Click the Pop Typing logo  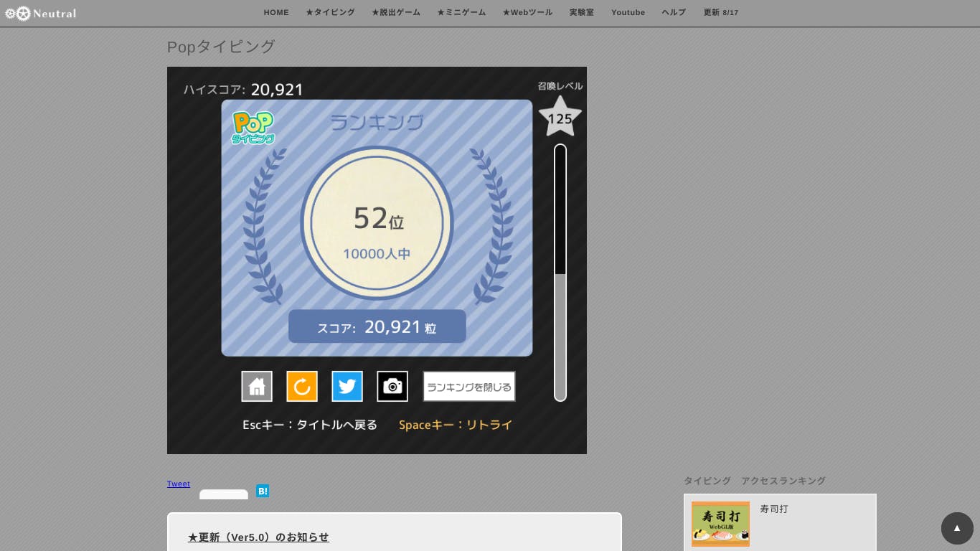[253, 128]
